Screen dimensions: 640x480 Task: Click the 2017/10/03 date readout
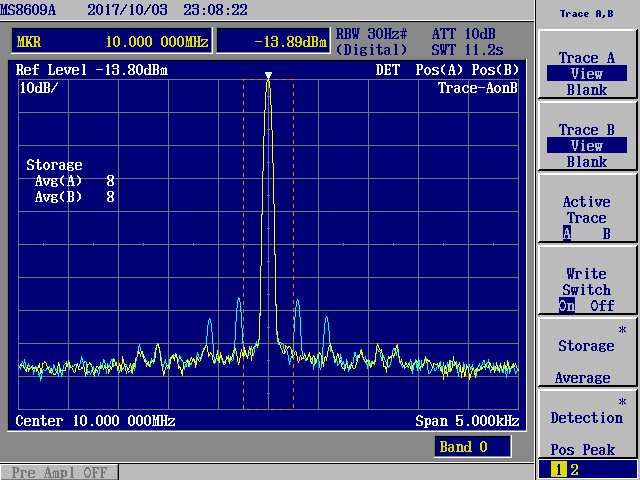point(127,10)
